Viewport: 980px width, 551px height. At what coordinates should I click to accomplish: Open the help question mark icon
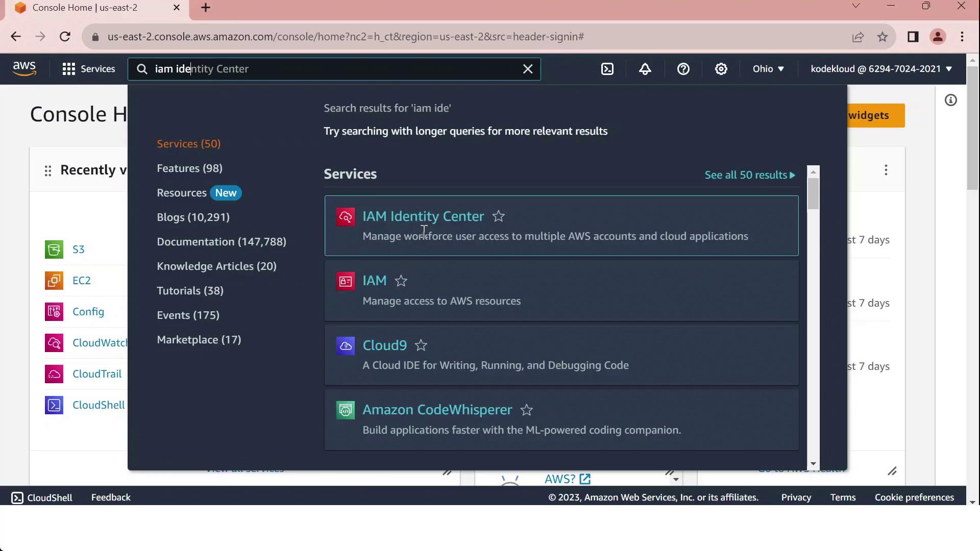[x=683, y=69]
